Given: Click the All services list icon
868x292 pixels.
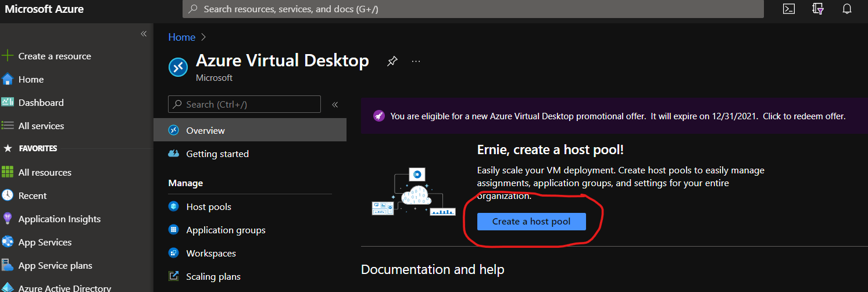Looking at the screenshot, I should 8,125.
